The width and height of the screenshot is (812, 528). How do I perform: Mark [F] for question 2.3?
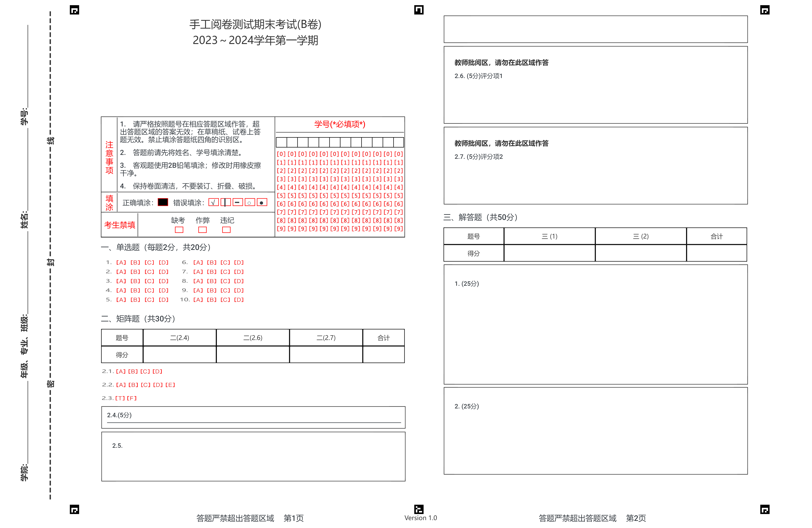click(x=132, y=398)
